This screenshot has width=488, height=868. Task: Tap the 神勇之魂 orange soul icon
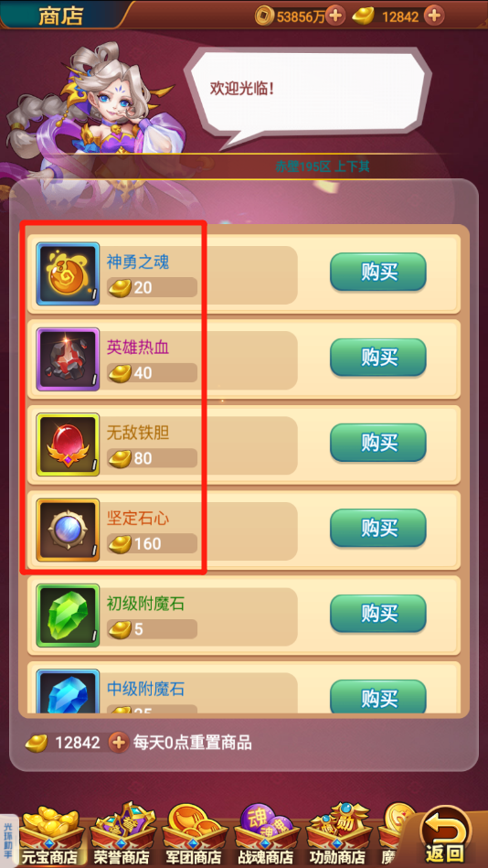pos(68,274)
